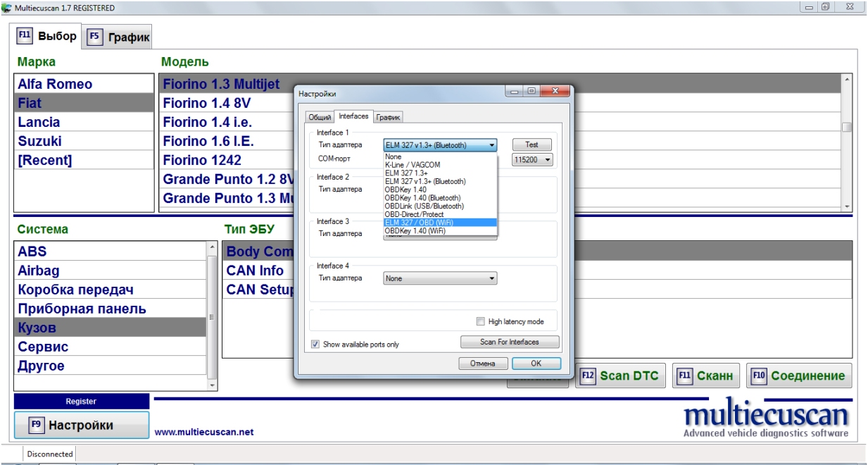The width and height of the screenshot is (868, 465).
Task: Expand the 115200 baud rate dropdown
Action: tap(532, 160)
